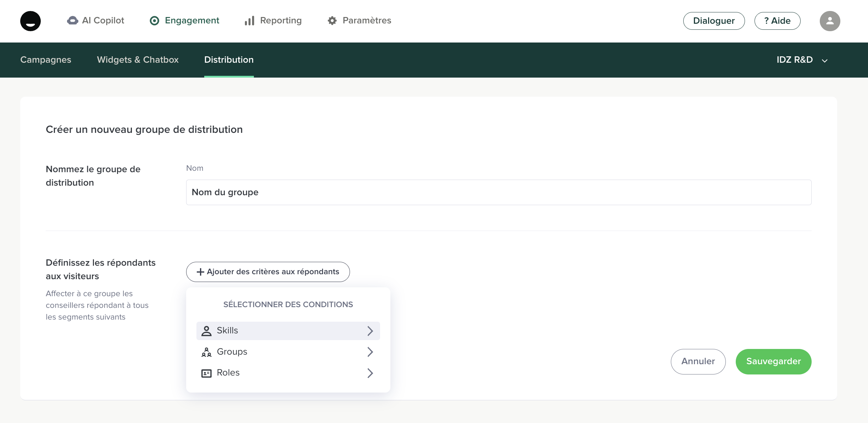Click the Annuler button
The image size is (868, 423).
(698, 361)
